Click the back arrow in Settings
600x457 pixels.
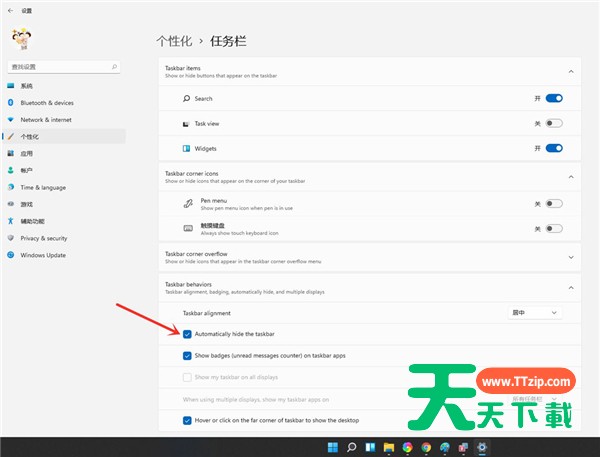[x=10, y=9]
